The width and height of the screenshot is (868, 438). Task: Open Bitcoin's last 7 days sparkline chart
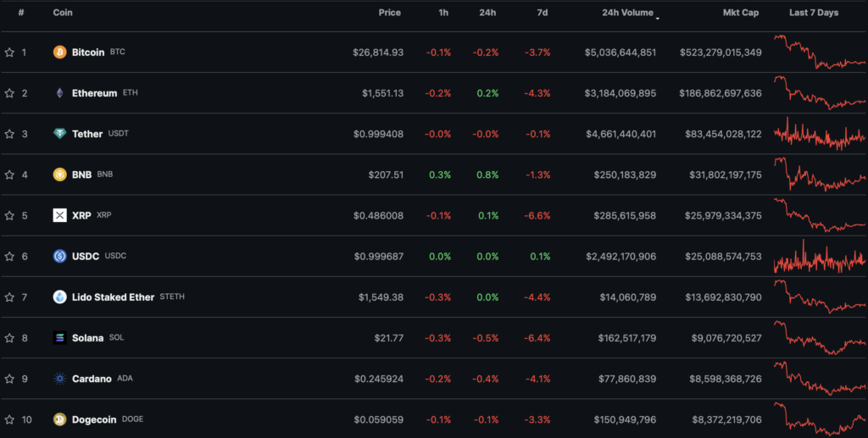coord(819,53)
